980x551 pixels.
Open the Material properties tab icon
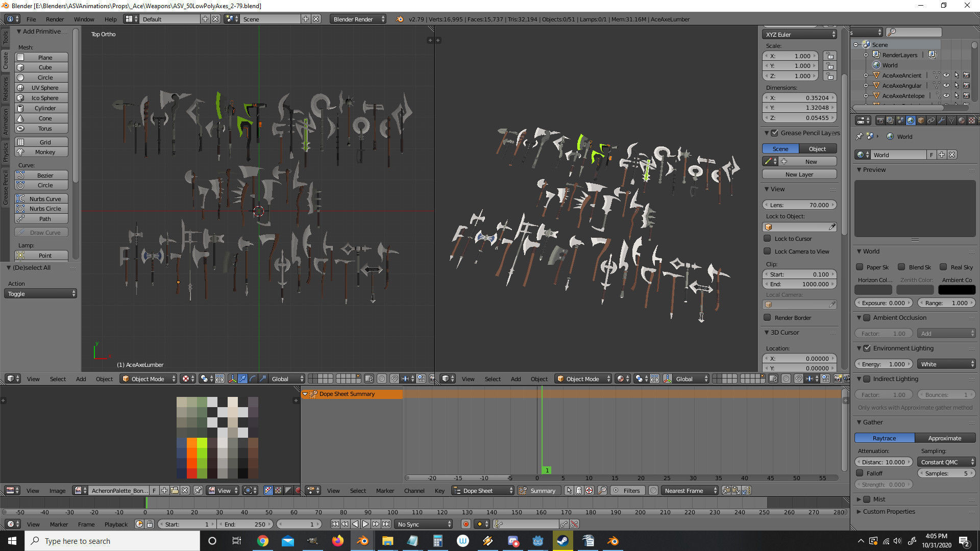click(962, 121)
